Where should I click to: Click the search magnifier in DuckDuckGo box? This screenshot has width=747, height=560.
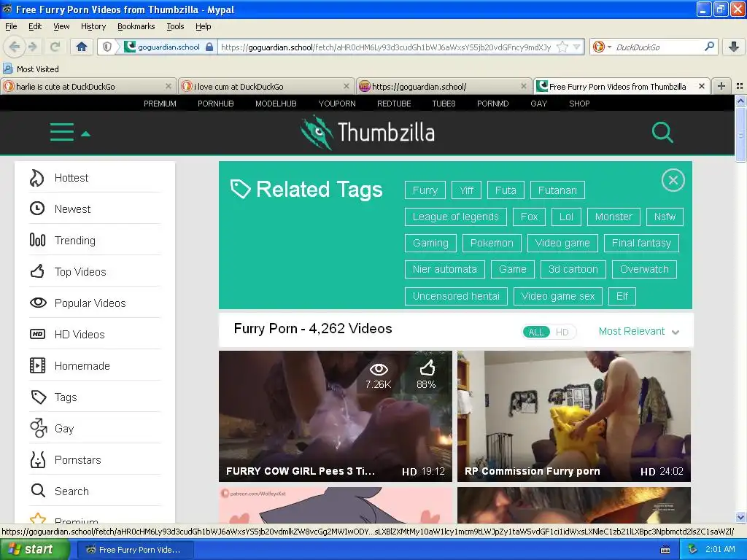pyautogui.click(x=709, y=47)
